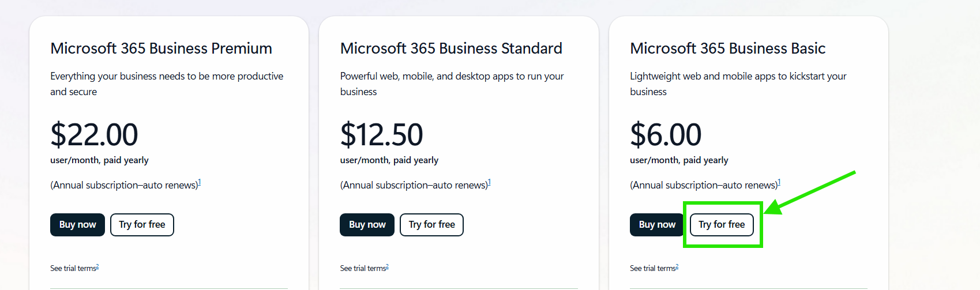Open footnote 2 beside Standard trial terms
The height and width of the screenshot is (290, 980).
click(387, 266)
